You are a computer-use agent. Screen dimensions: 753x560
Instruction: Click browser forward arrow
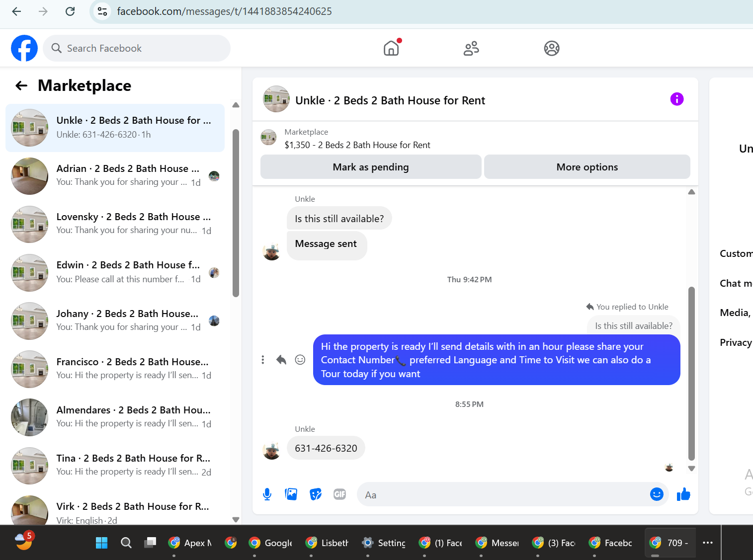pyautogui.click(x=43, y=11)
